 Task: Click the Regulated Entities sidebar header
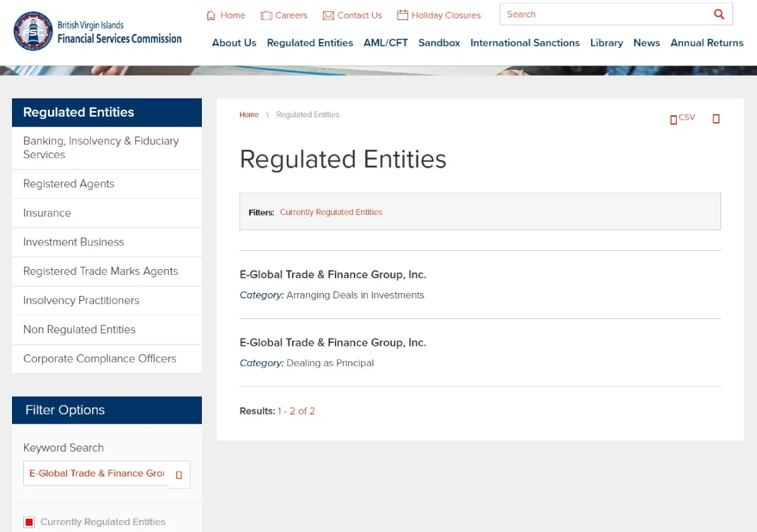click(x=107, y=112)
